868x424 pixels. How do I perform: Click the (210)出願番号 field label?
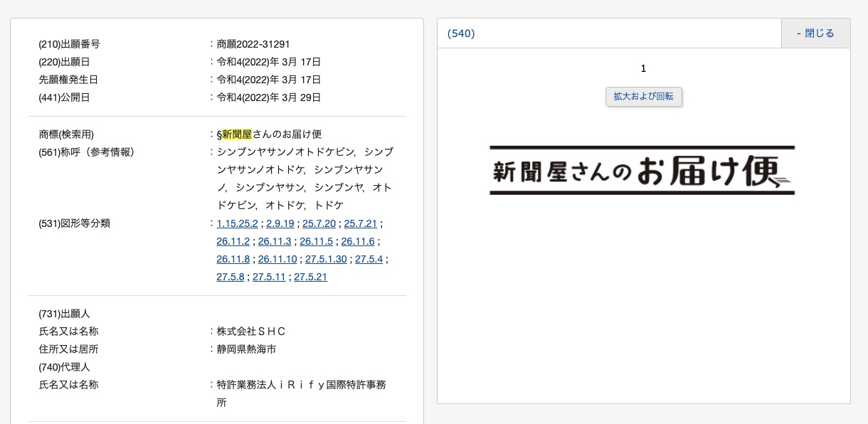pos(69,44)
